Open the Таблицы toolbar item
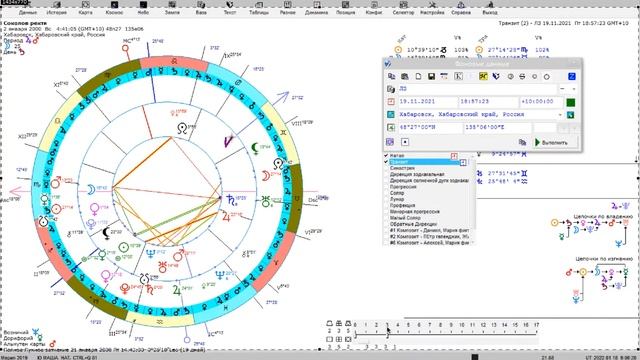The height and width of the screenshot is (360, 640). tap(259, 8)
